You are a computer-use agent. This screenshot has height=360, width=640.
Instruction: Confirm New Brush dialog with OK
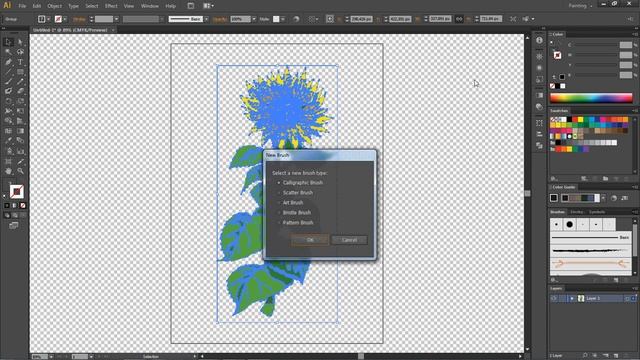(310, 240)
